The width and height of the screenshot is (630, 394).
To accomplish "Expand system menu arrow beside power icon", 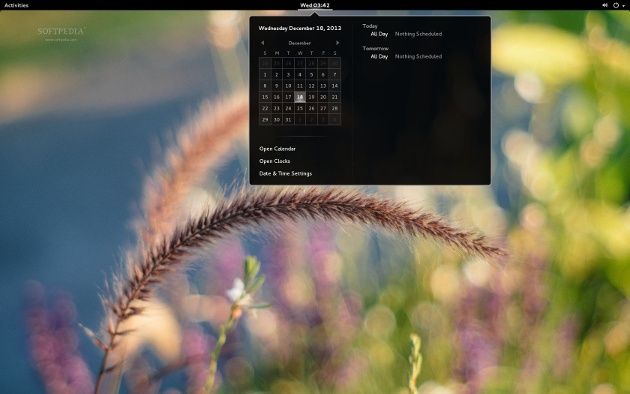I will coord(623,6).
